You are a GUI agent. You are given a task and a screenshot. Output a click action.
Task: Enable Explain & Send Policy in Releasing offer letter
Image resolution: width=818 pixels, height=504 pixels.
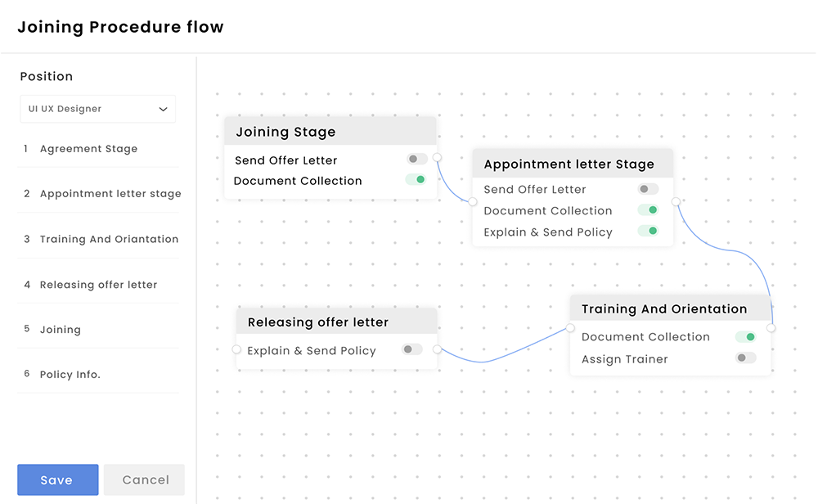coord(411,350)
